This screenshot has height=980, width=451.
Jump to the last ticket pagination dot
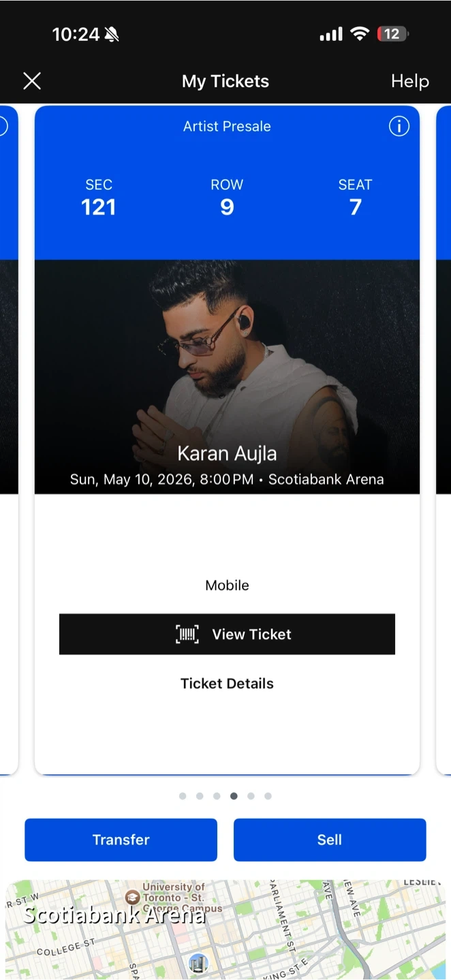coord(268,796)
